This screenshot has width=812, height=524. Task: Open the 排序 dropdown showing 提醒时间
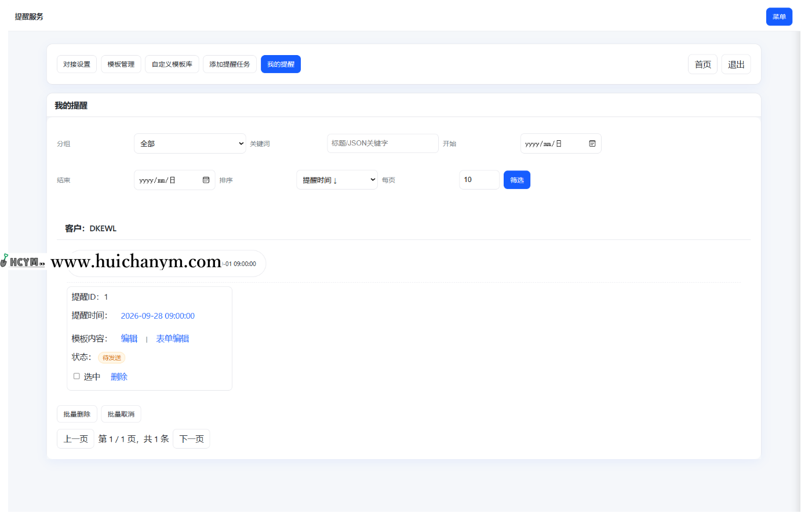(x=337, y=180)
